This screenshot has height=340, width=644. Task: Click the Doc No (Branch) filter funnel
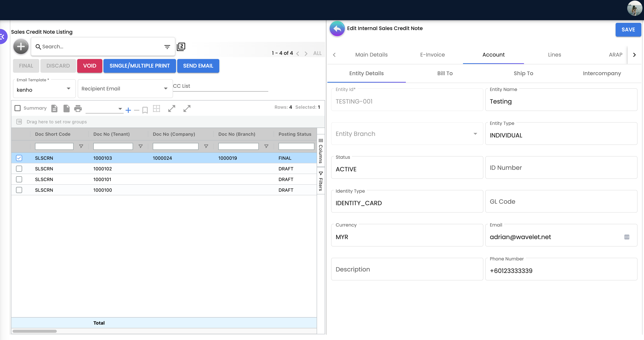(266, 146)
